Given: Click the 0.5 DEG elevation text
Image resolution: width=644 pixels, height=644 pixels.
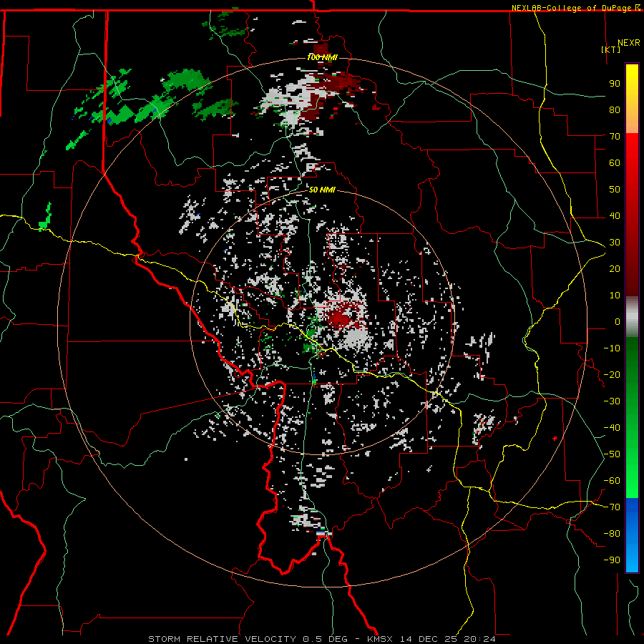Looking at the screenshot, I should tap(326, 639).
